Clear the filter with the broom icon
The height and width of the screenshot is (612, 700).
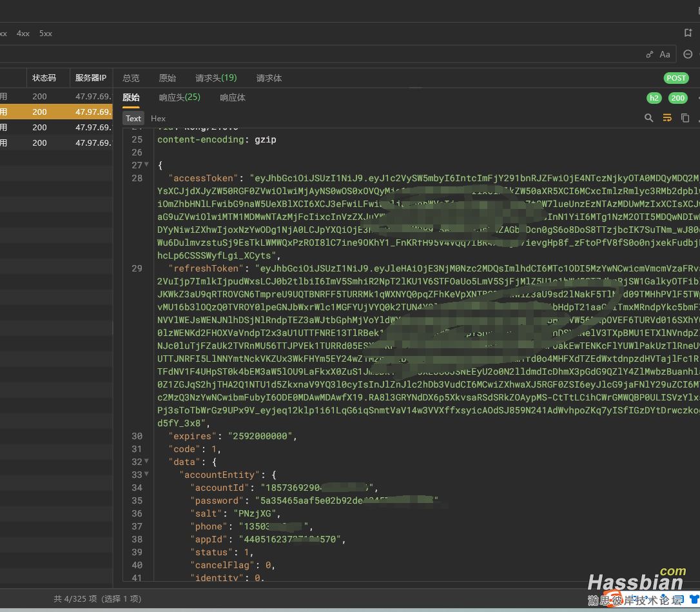point(650,55)
